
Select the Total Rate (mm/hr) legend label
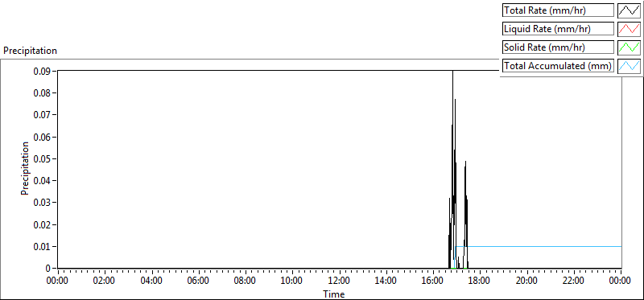pos(558,10)
